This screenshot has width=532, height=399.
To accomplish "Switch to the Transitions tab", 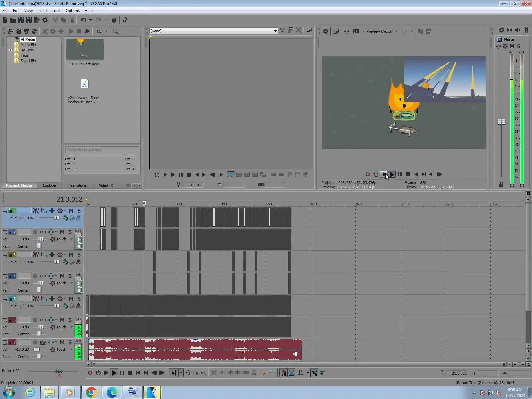I will tap(78, 185).
